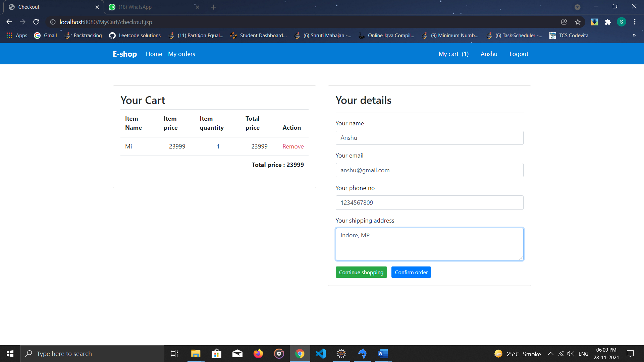Focus the Your email input field

point(429,170)
